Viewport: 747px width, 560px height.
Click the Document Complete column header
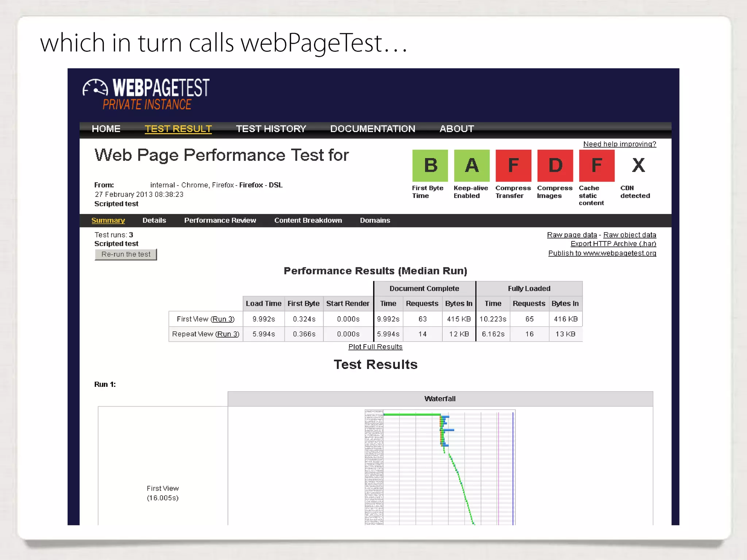424,288
